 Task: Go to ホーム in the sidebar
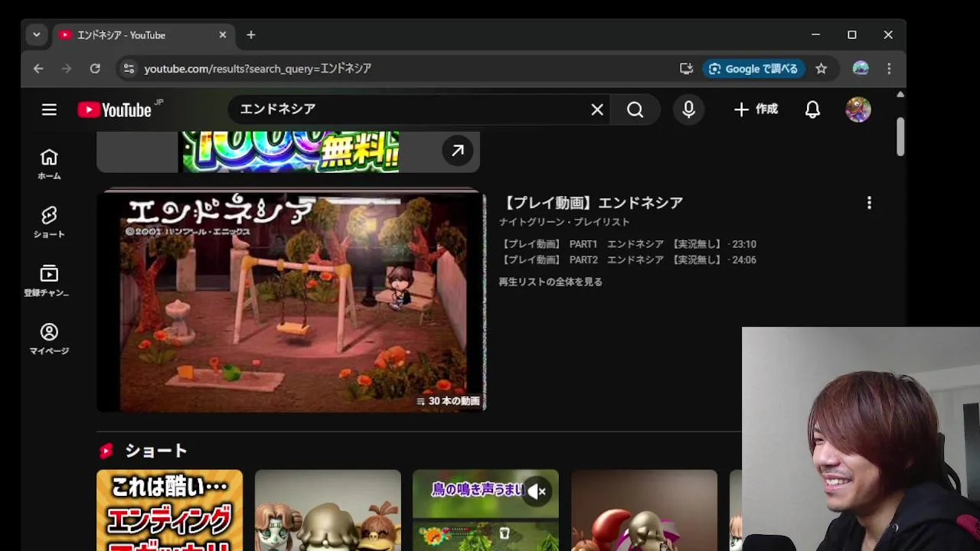pyautogui.click(x=49, y=164)
